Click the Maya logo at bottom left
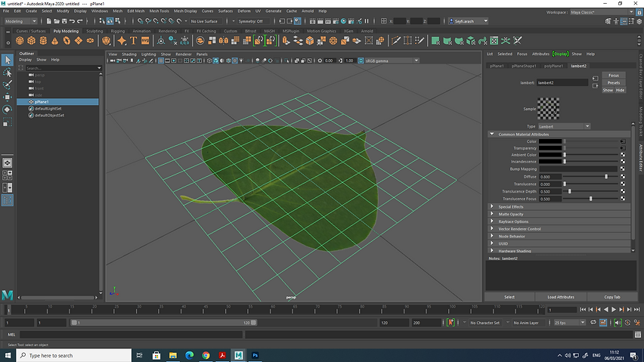 [8, 294]
